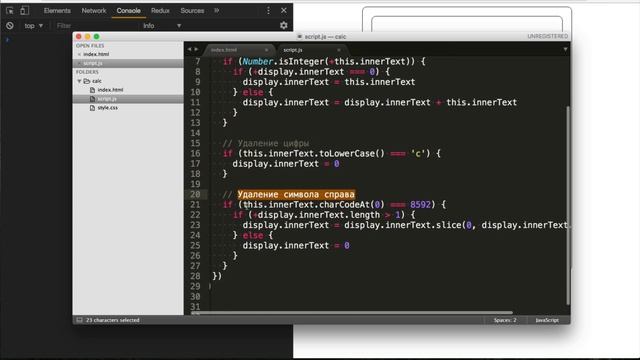Click the calculator display on the web page
The height and width of the screenshot is (360, 640).
(x=467, y=24)
